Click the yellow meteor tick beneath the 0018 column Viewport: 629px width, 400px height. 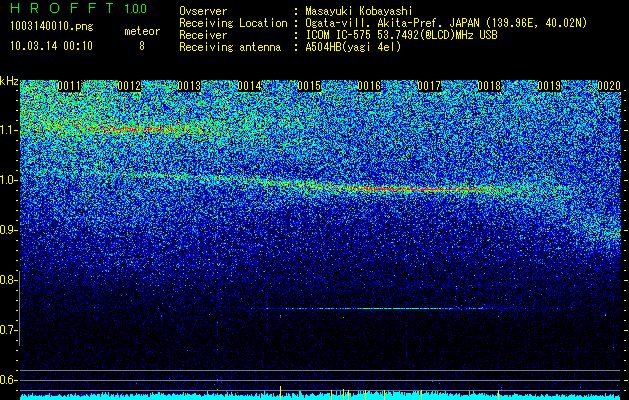point(499,394)
